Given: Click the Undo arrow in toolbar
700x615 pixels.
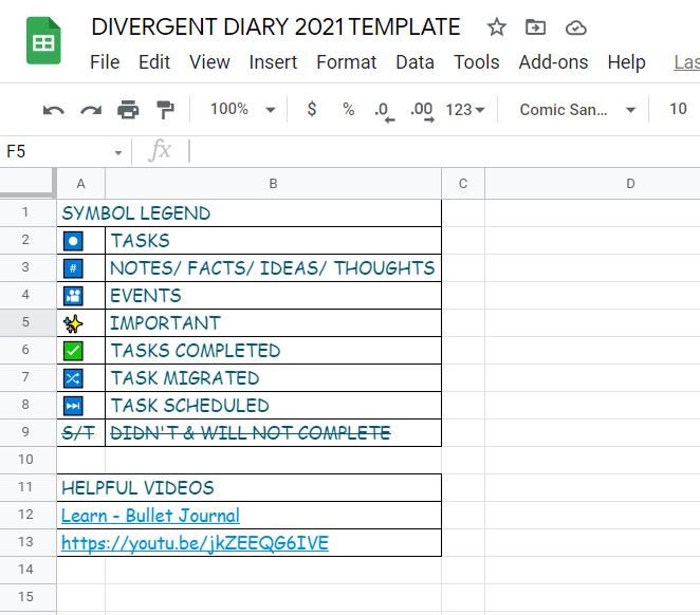Looking at the screenshot, I should click(53, 110).
